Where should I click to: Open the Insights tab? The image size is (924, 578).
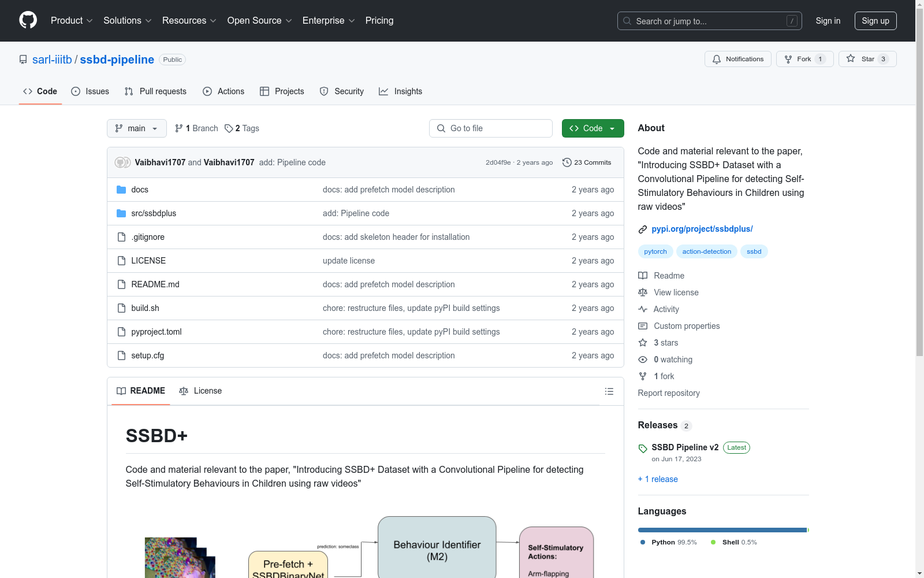[400, 91]
